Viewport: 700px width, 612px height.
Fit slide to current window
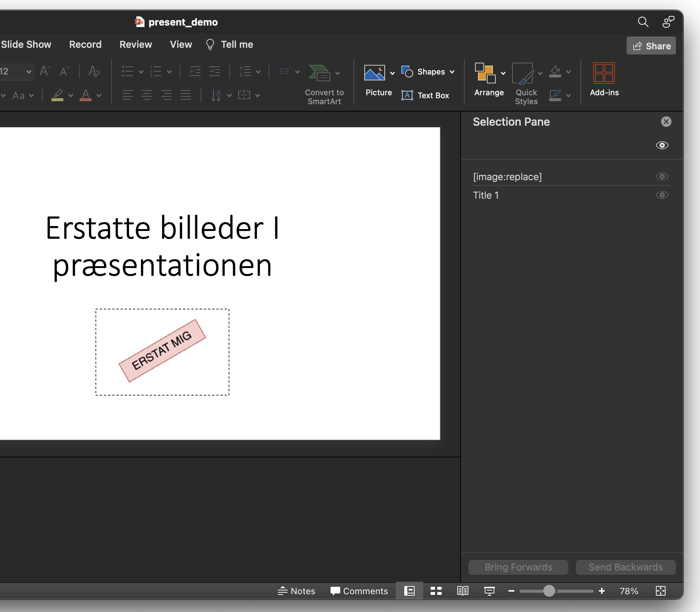pyautogui.click(x=661, y=591)
